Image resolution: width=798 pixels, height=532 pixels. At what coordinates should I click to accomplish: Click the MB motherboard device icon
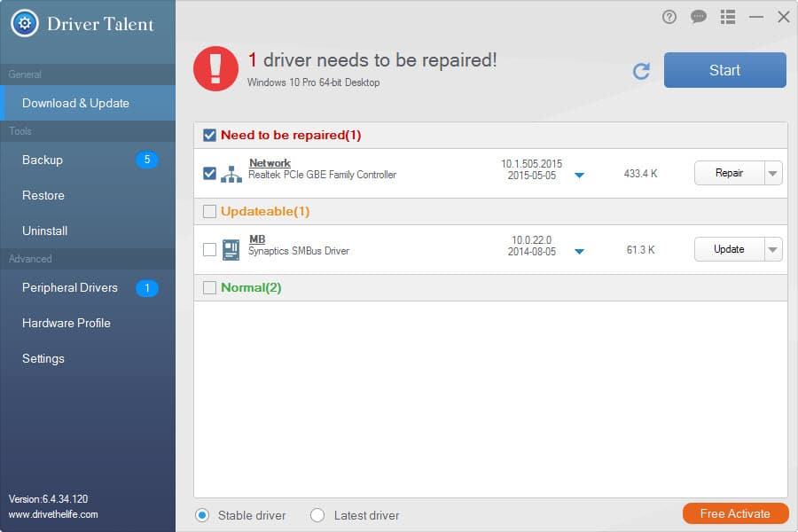click(x=231, y=250)
